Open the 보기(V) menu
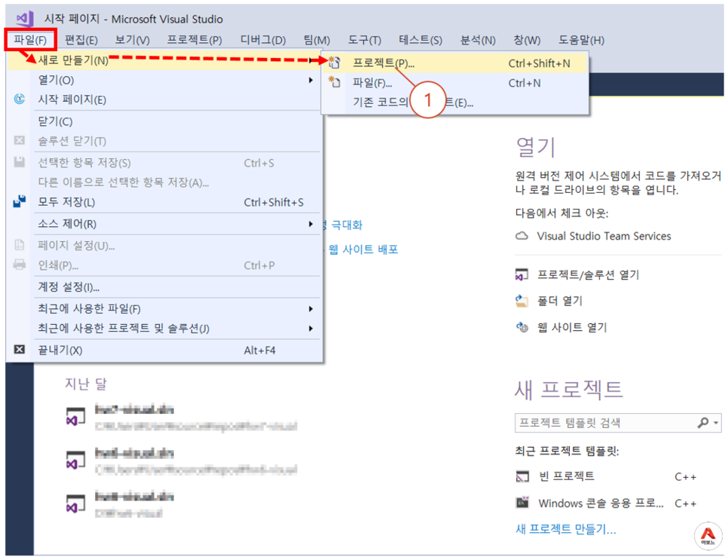The image size is (728, 560). (x=133, y=40)
